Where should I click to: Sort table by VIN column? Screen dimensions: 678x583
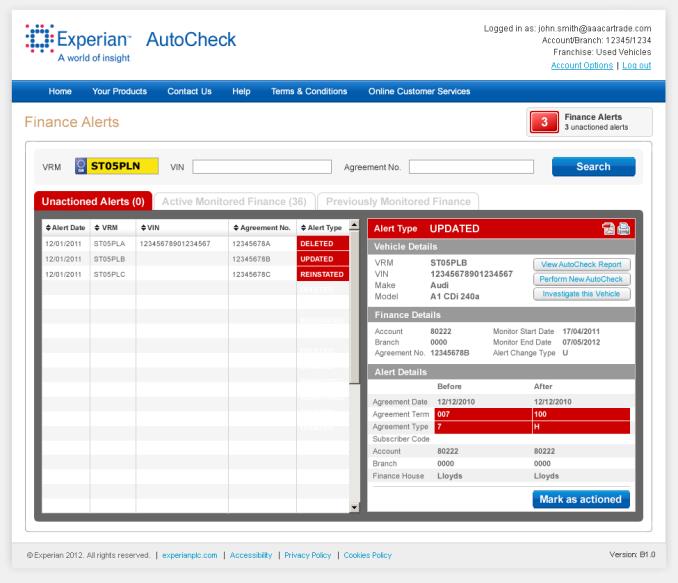[x=150, y=227]
